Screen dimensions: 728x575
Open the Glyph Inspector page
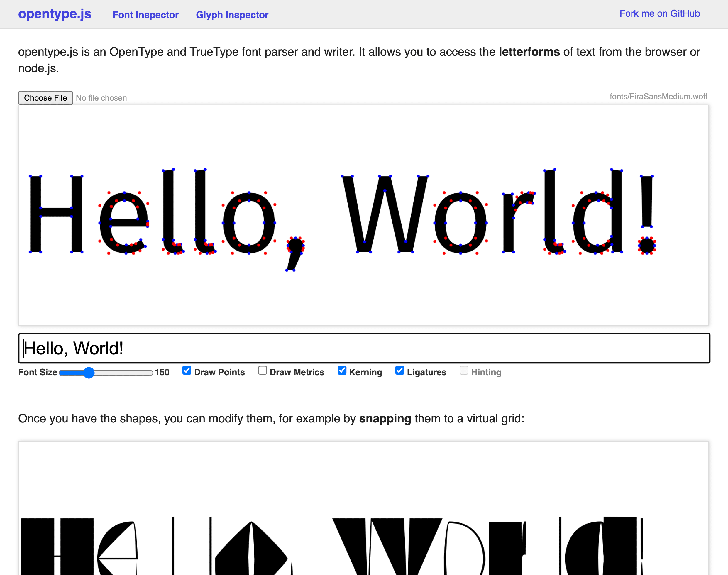click(x=232, y=15)
